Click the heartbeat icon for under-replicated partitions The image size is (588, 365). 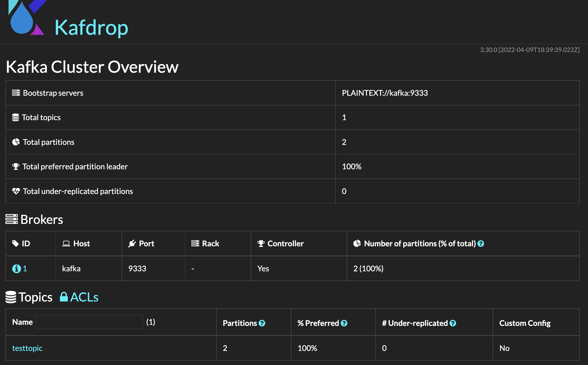(16, 191)
